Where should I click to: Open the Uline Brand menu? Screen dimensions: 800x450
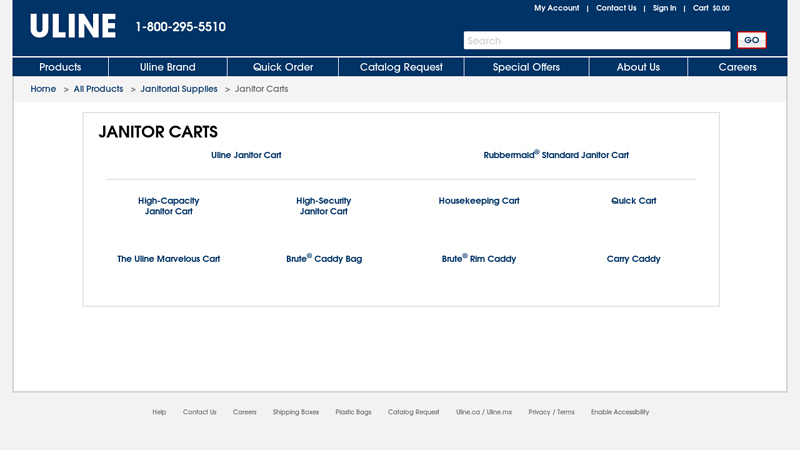coord(167,67)
